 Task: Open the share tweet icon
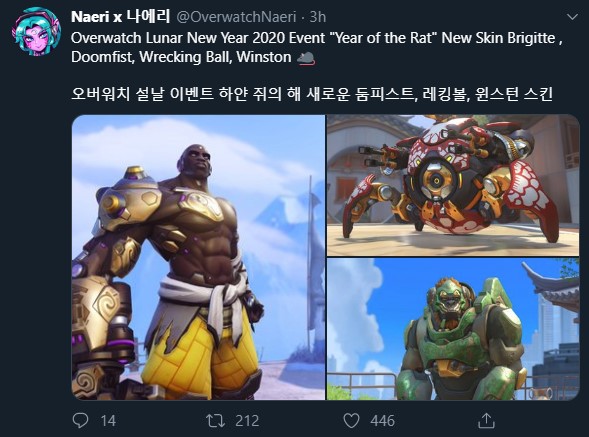click(486, 420)
